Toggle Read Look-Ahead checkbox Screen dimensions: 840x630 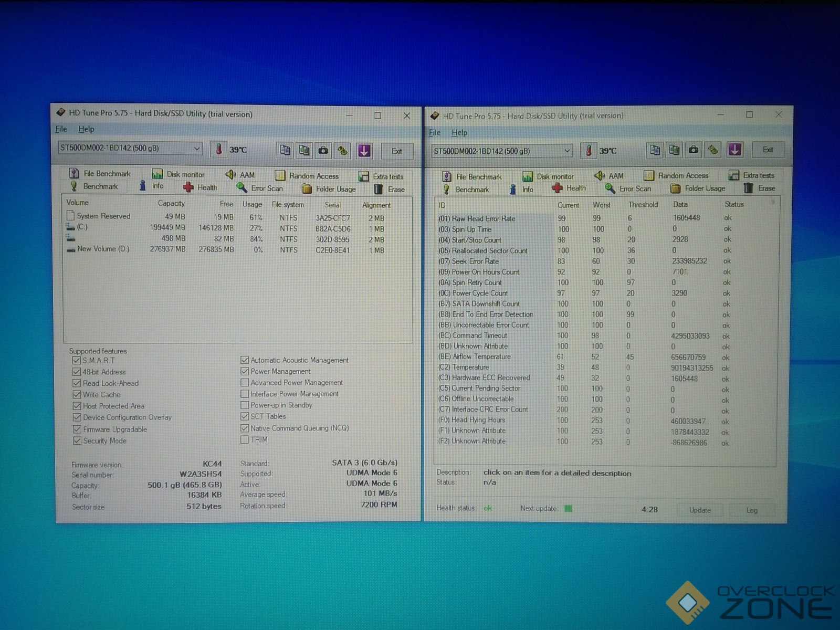point(77,383)
